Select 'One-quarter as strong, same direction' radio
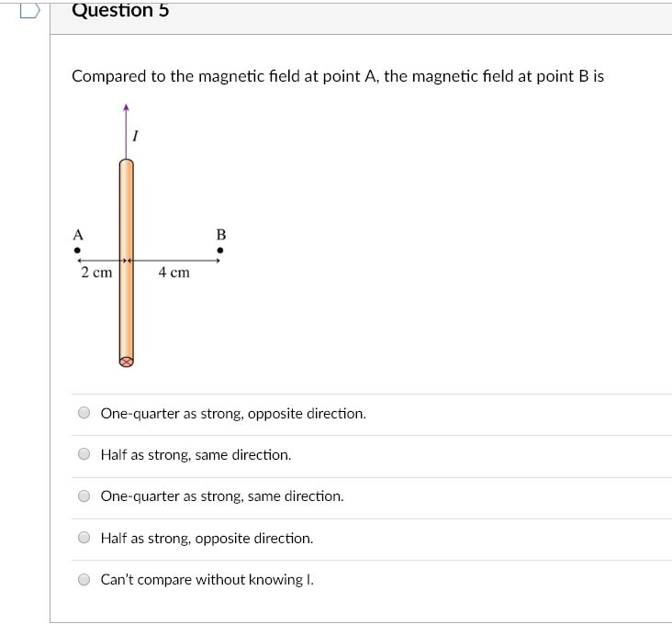The width and height of the screenshot is (672, 635). 84,496
